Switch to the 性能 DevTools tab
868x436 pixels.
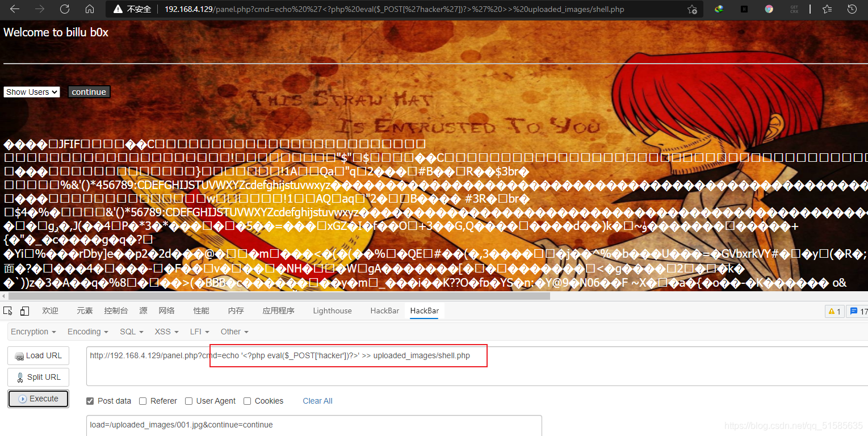point(202,311)
